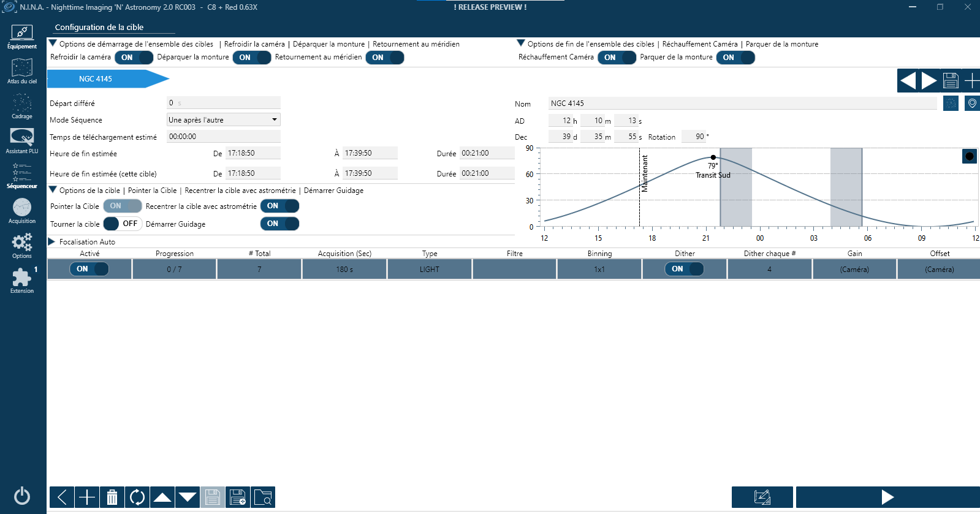Open Assistant PLU flat wizard
This screenshot has width=980, height=514.
[22, 142]
